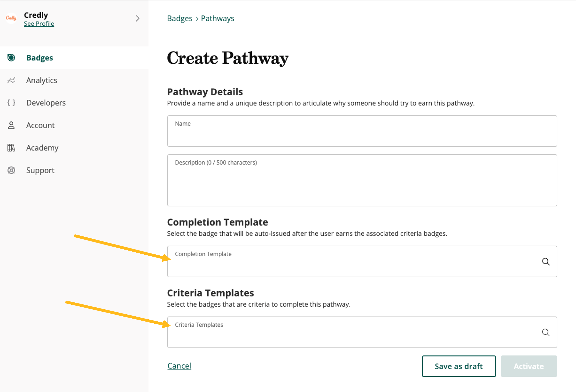Collapse the sidebar with the chevron
Viewport: 576px width, 392px height.
tap(138, 18)
